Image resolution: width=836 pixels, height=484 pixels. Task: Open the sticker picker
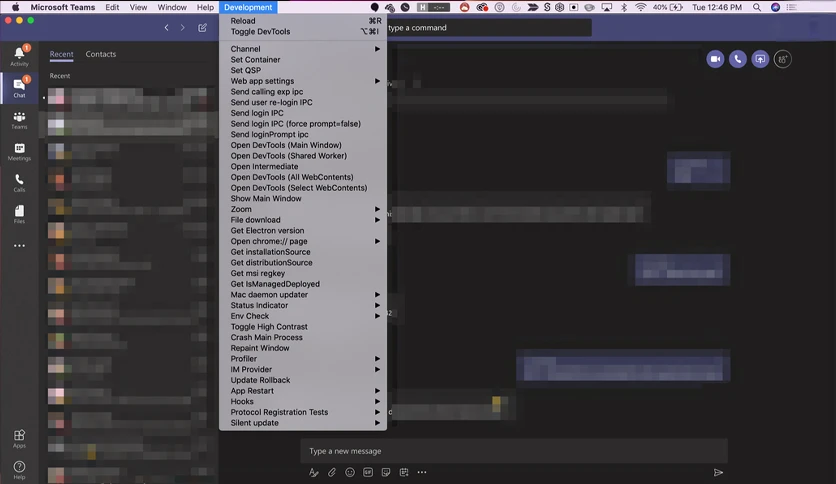click(386, 472)
